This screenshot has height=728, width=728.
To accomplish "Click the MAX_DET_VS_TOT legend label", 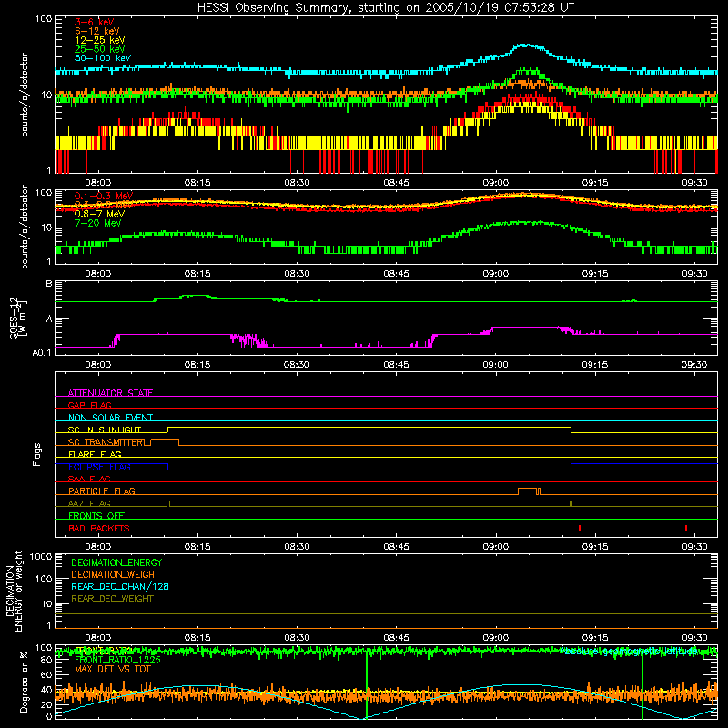I will (112, 669).
